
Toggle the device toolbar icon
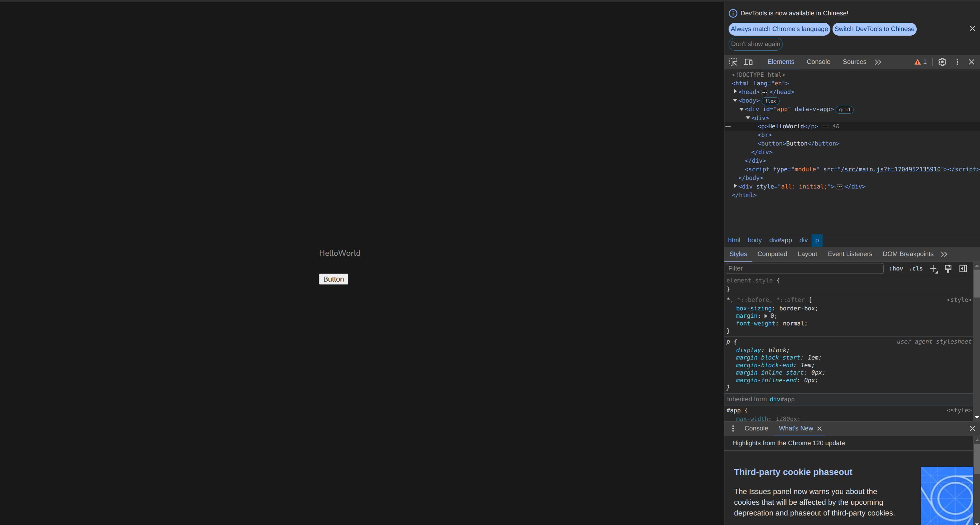(x=748, y=62)
